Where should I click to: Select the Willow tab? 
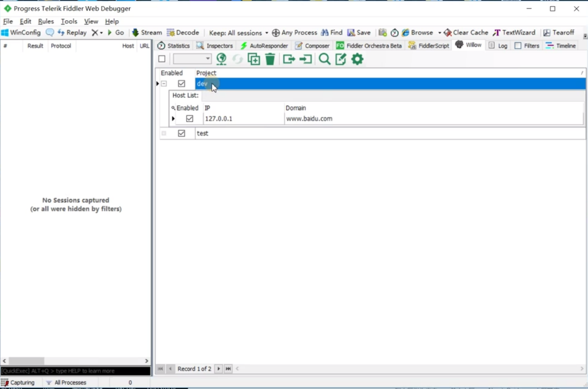(x=468, y=45)
